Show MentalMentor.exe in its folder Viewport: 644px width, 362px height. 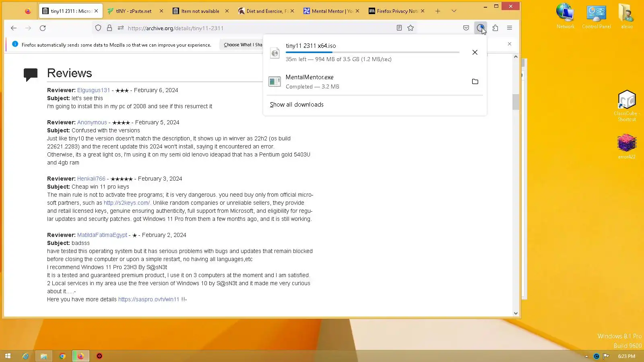coord(475,82)
